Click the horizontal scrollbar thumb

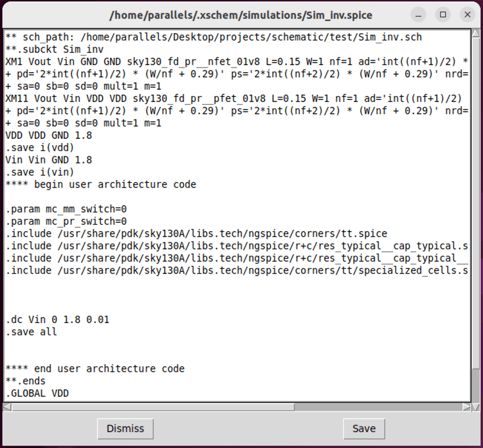(x=152, y=407)
